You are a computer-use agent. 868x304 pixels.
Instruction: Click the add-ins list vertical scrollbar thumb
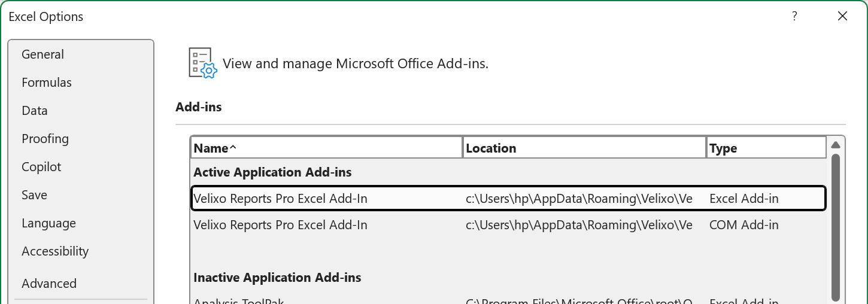coord(836,227)
